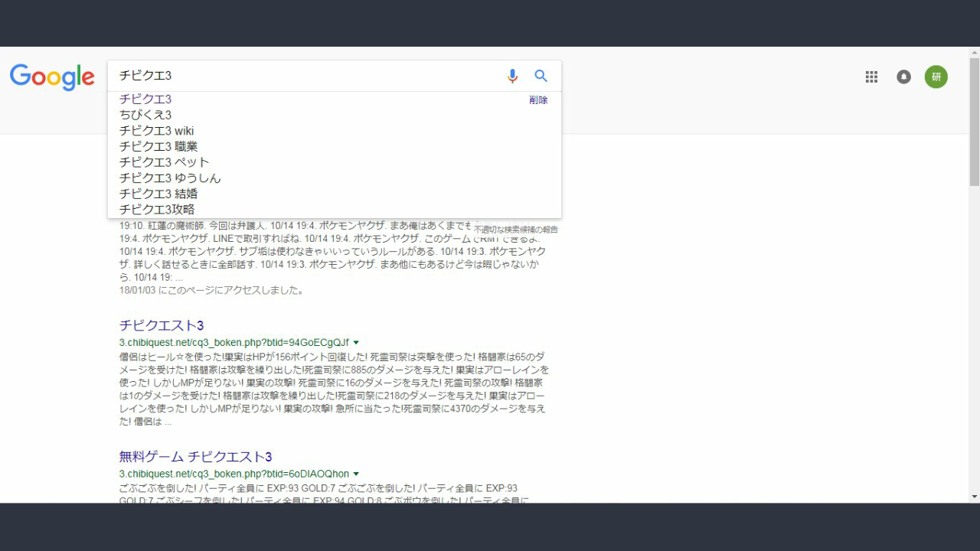Select suggestion ちびくえ3
Image resolution: width=980 pixels, height=551 pixels.
pos(145,115)
